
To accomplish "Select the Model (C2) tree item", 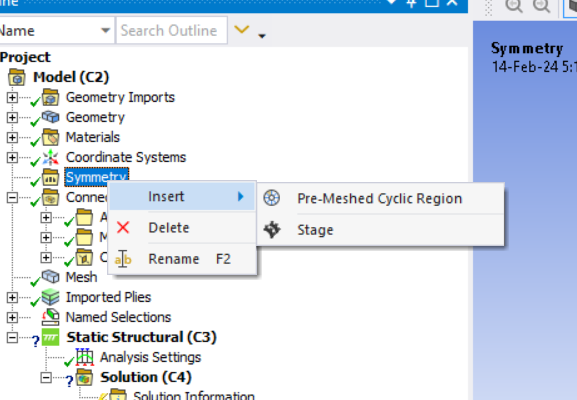I will pos(71,77).
